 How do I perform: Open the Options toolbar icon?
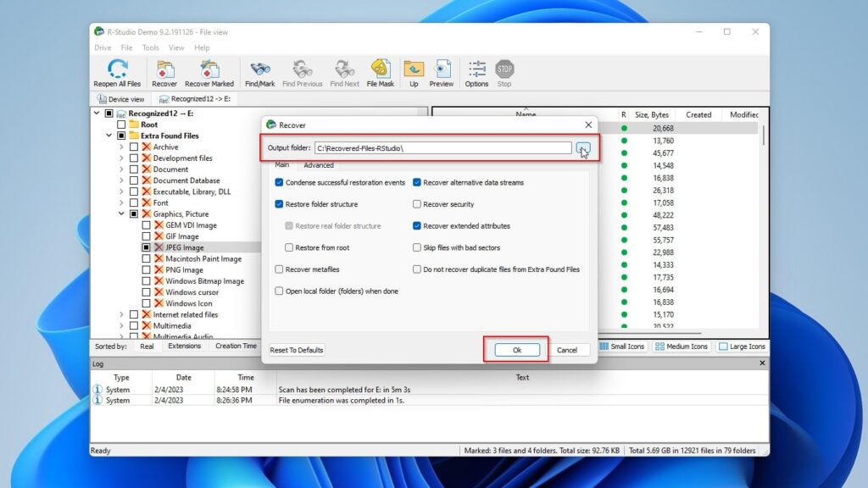tap(476, 69)
